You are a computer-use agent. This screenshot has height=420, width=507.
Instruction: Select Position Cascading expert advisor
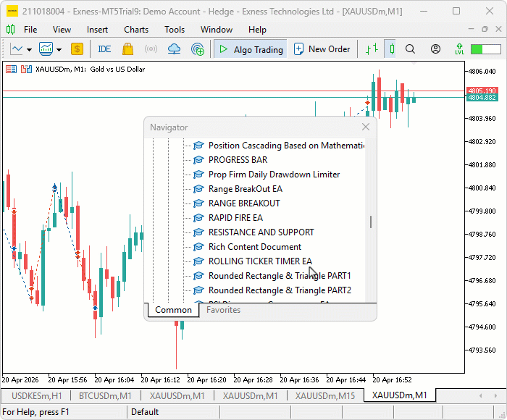(287, 146)
